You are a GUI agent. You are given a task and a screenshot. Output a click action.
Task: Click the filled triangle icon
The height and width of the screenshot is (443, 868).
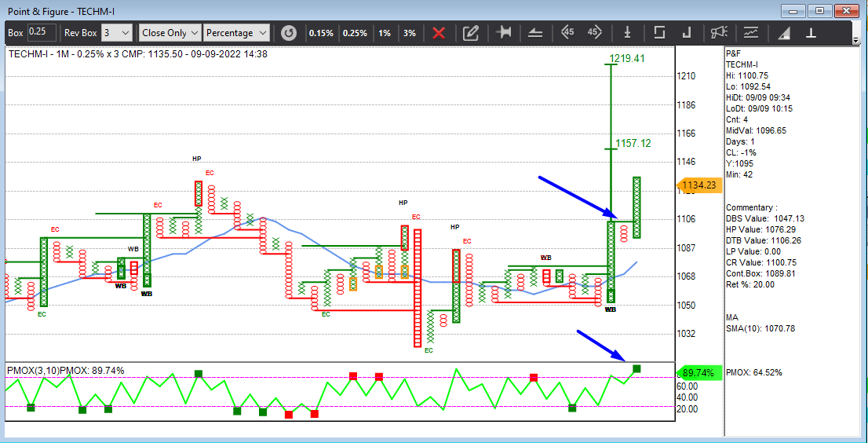pyautogui.click(x=784, y=33)
